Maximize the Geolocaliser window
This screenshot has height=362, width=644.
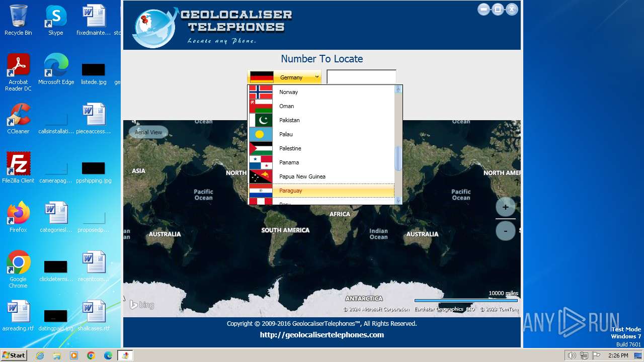[x=498, y=9]
